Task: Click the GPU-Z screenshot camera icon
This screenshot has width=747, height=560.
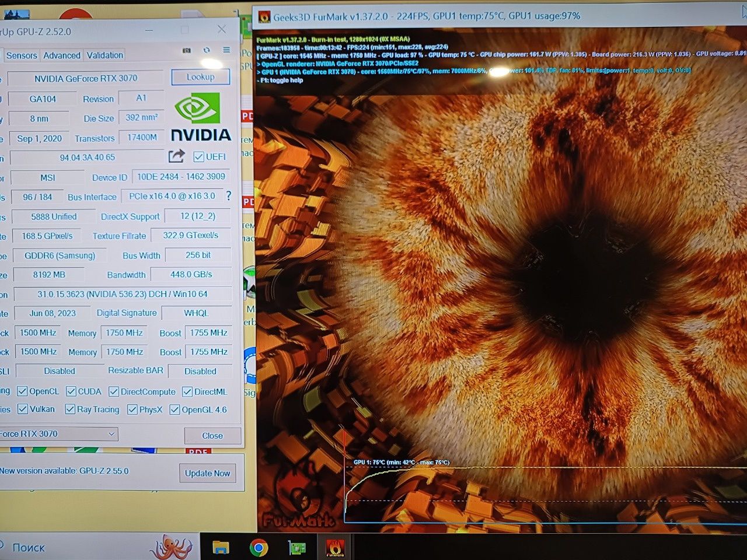Action: (187, 51)
